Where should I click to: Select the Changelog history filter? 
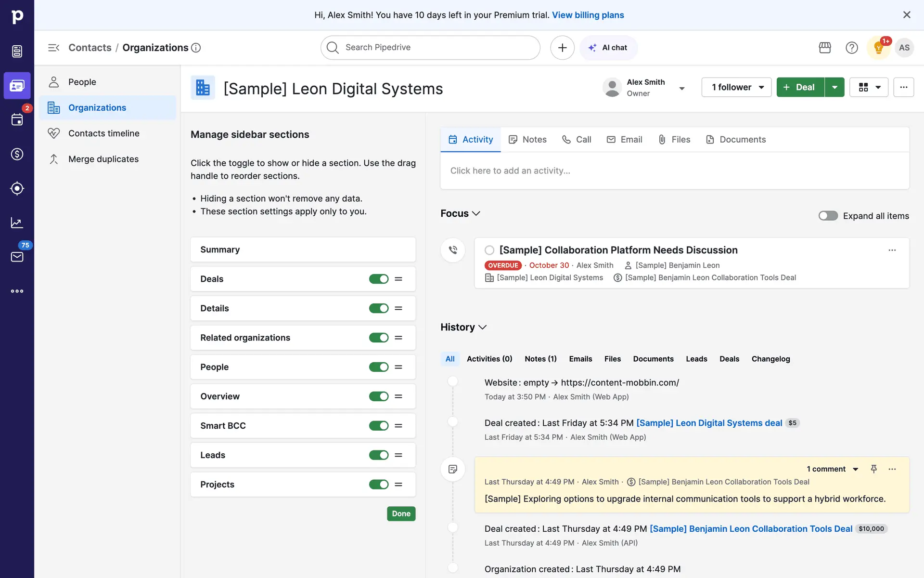pyautogui.click(x=770, y=359)
